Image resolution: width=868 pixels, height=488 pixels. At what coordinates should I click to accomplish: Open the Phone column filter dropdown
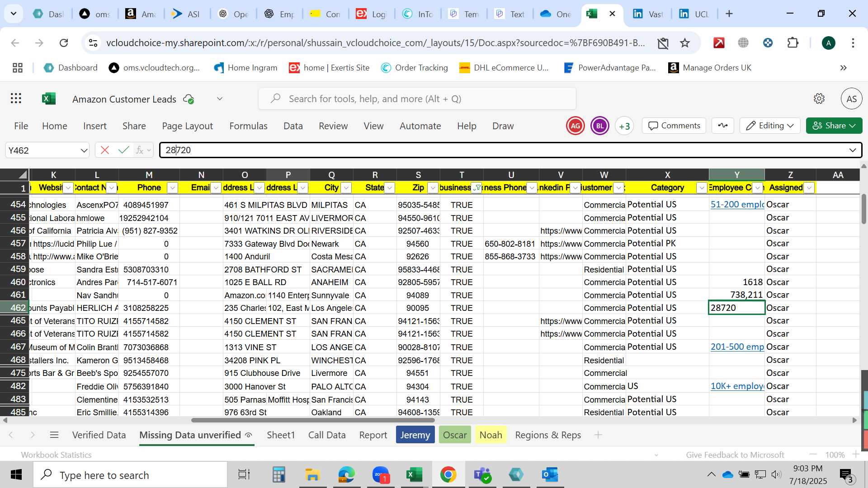click(x=172, y=188)
